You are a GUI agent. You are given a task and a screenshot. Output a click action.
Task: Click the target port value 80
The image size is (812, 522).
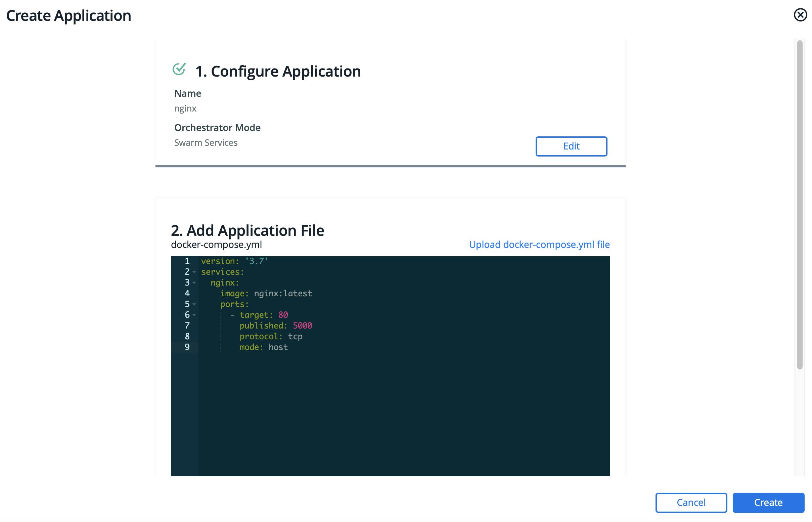click(x=283, y=315)
